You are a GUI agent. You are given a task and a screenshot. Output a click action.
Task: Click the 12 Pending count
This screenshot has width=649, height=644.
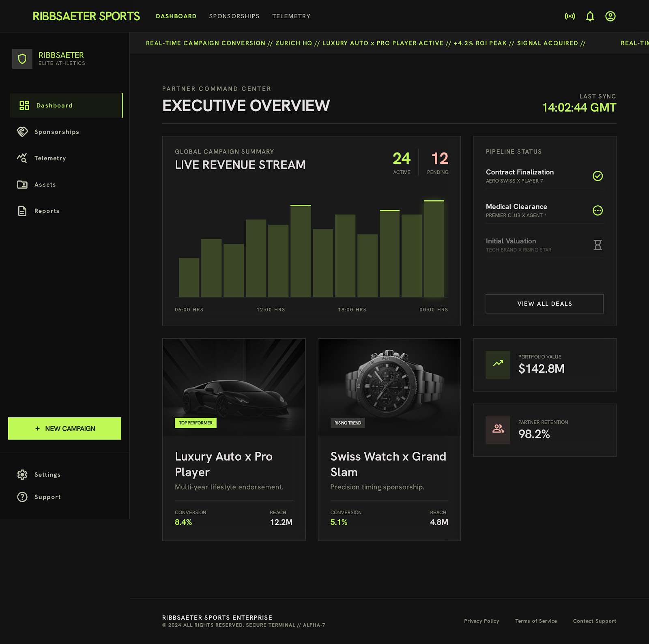click(x=440, y=159)
